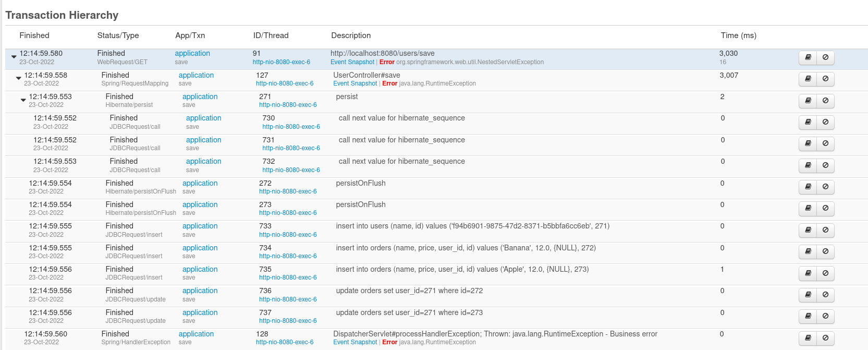Image resolution: width=868 pixels, height=350 pixels.
Task: Click the book icon in insert users row 733
Action: [x=808, y=230]
